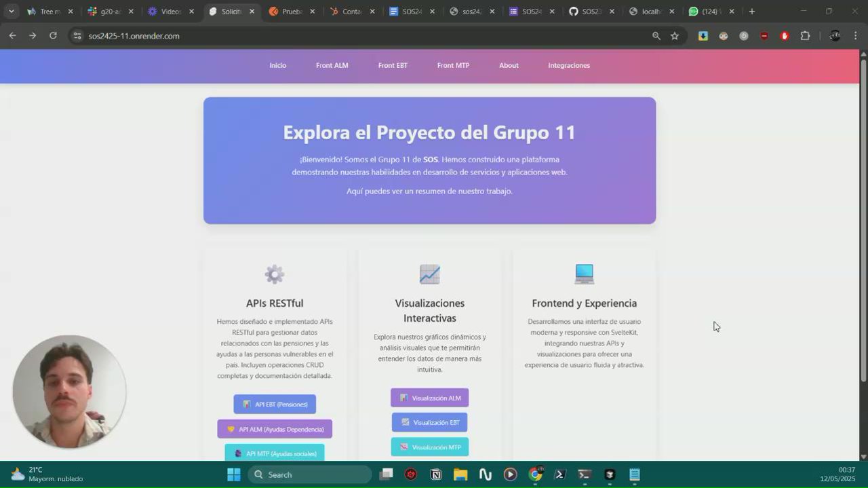
Task: Open Visualización ALM
Action: (429, 398)
